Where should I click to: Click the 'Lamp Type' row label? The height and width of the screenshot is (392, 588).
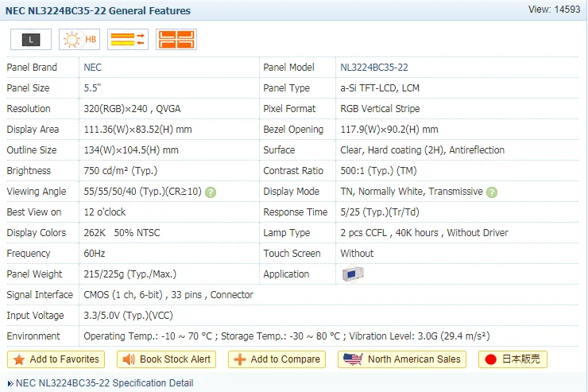coord(287,232)
